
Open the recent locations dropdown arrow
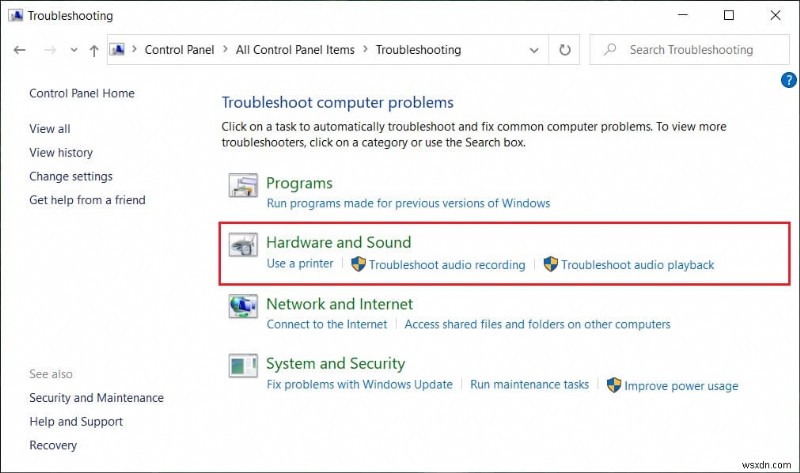72,49
